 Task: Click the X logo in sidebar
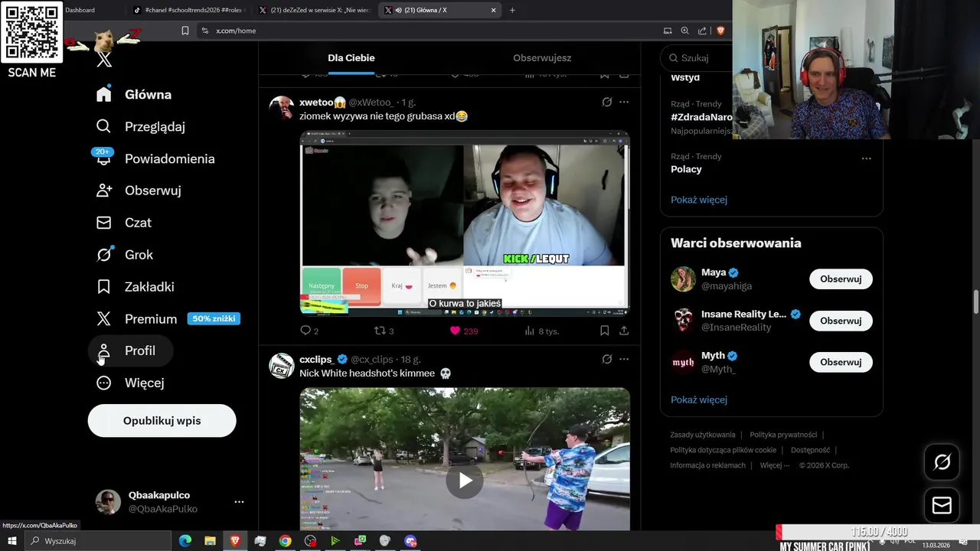coord(104,60)
